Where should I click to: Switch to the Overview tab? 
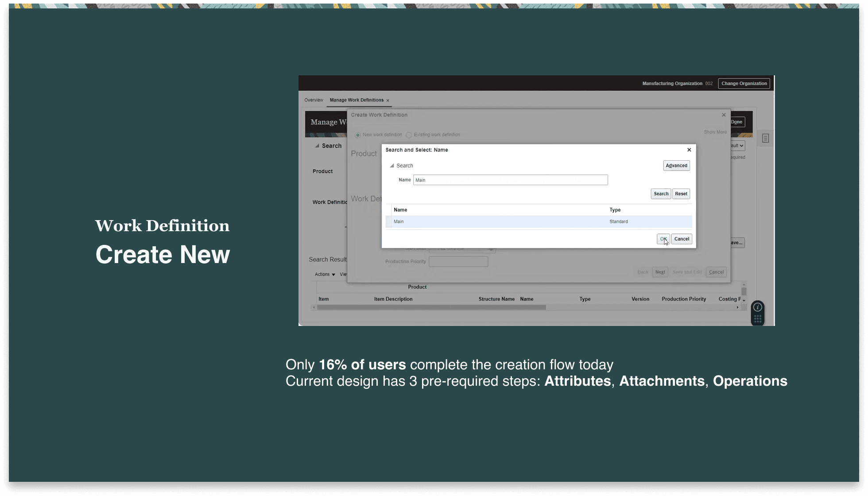314,100
